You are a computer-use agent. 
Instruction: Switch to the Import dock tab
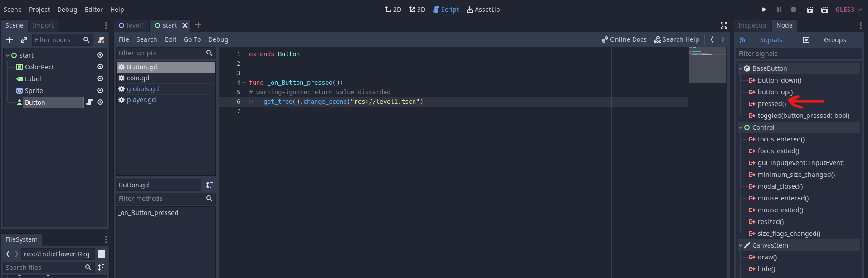pyautogui.click(x=43, y=25)
